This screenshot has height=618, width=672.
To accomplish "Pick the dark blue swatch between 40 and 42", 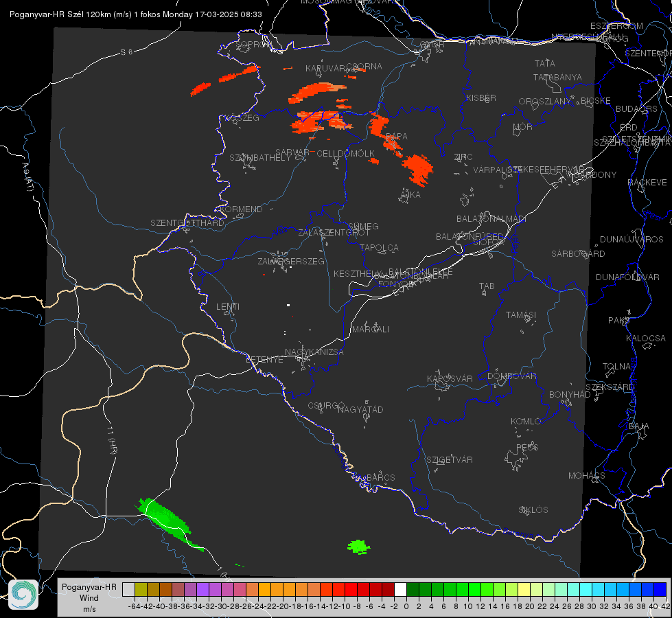I will [660, 589].
